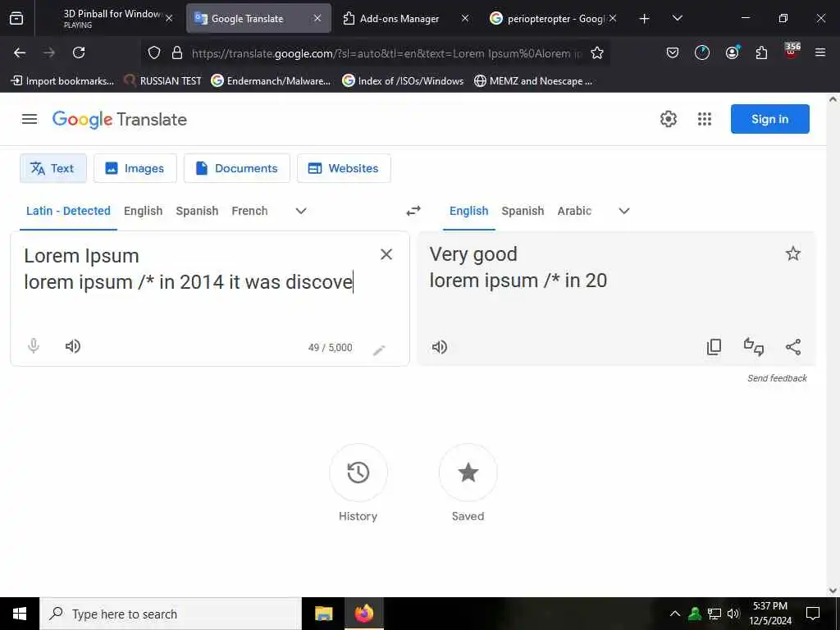
Task: Open the Google Translate main menu hamburger
Action: 30,119
